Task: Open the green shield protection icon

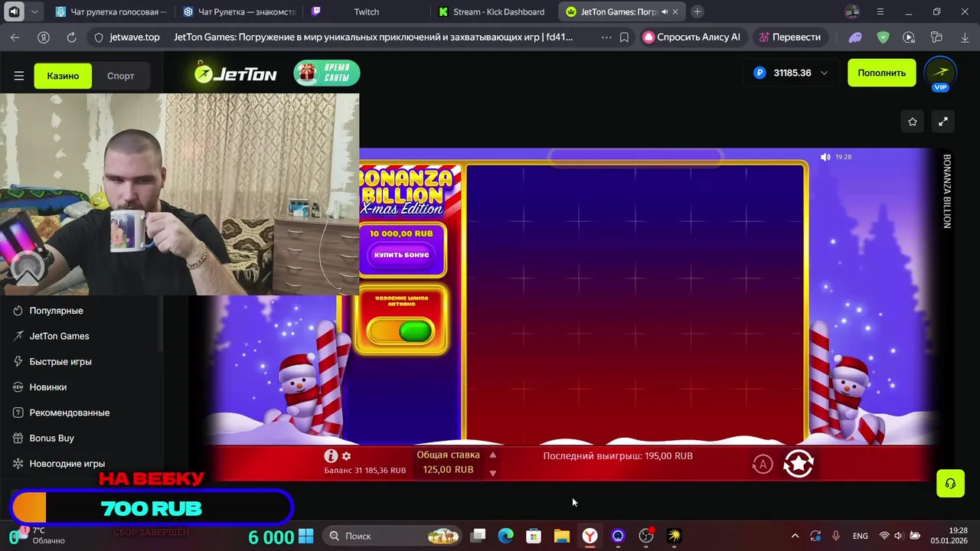Action: [x=883, y=37]
